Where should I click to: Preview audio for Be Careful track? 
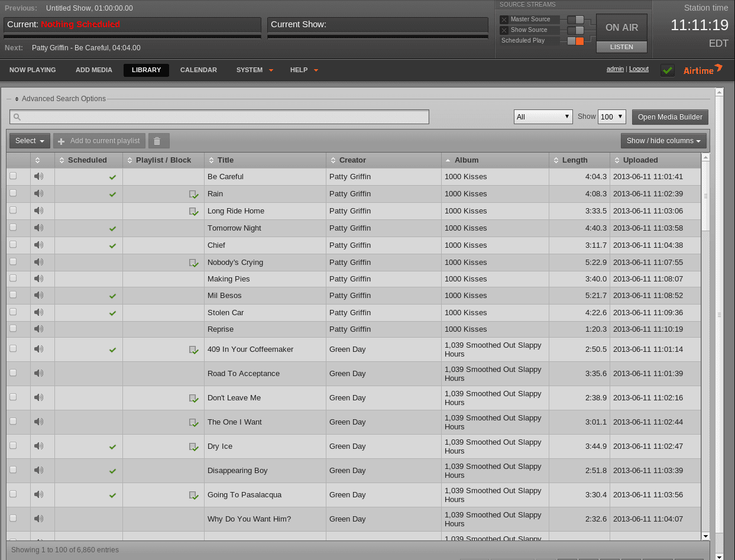39,176
